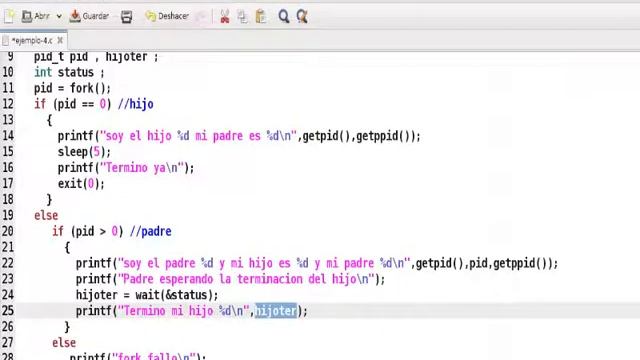Viewport: 640px width, 360px height.
Task: Click line number 25 in the gutter
Action: (8, 311)
